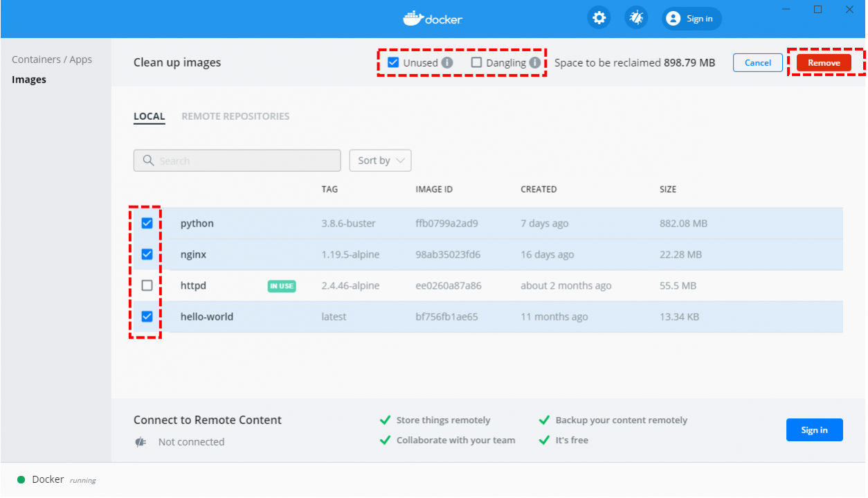
Task: Click the python image name
Action: pyautogui.click(x=197, y=224)
